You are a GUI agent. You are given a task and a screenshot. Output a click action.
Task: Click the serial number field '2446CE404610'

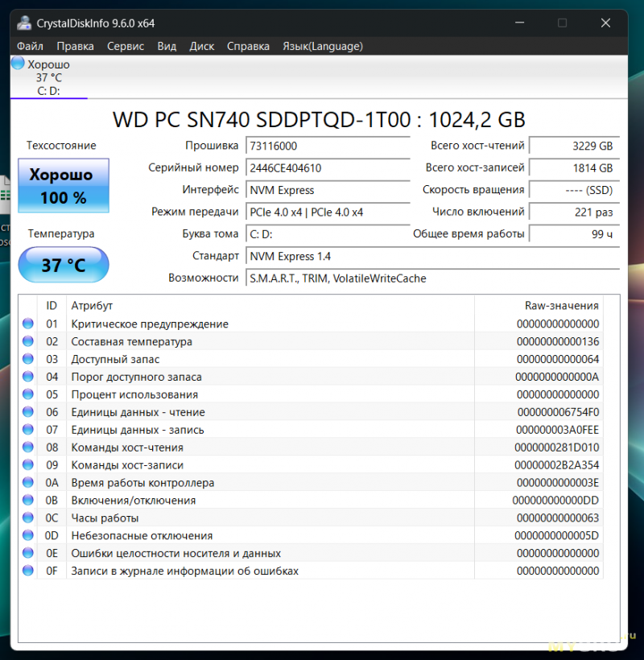[328, 168]
